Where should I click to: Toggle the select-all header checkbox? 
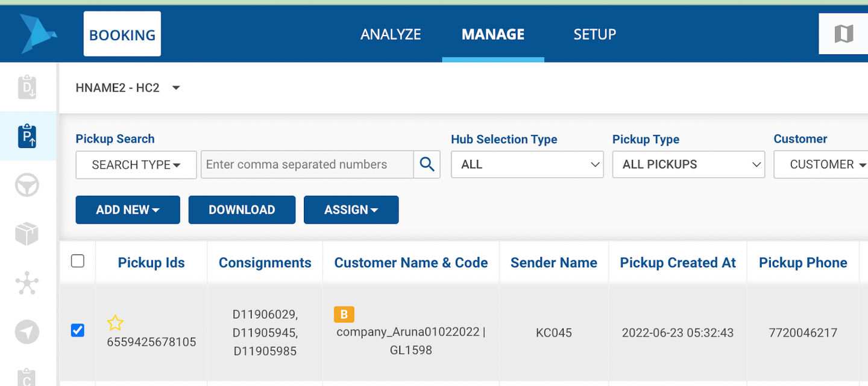pyautogui.click(x=78, y=261)
